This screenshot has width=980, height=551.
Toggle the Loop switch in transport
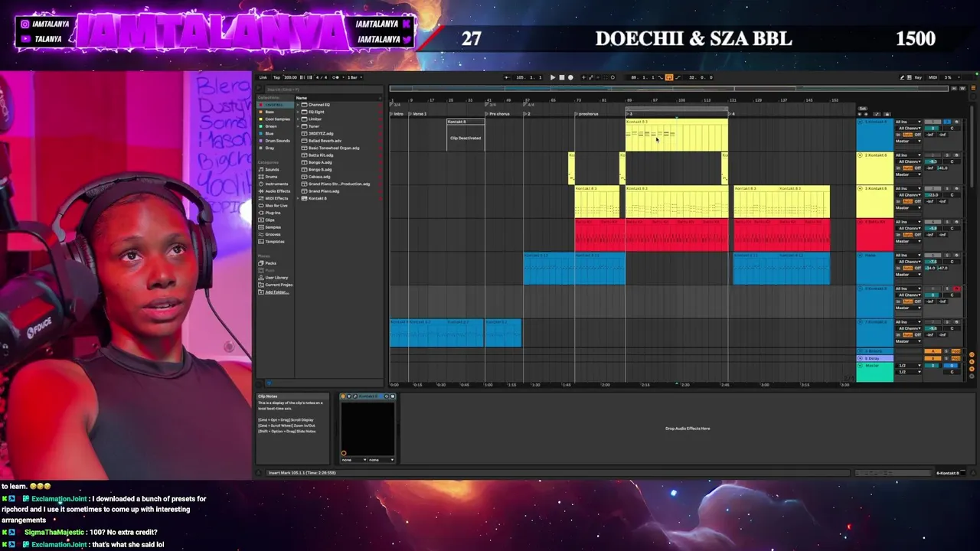(668, 77)
